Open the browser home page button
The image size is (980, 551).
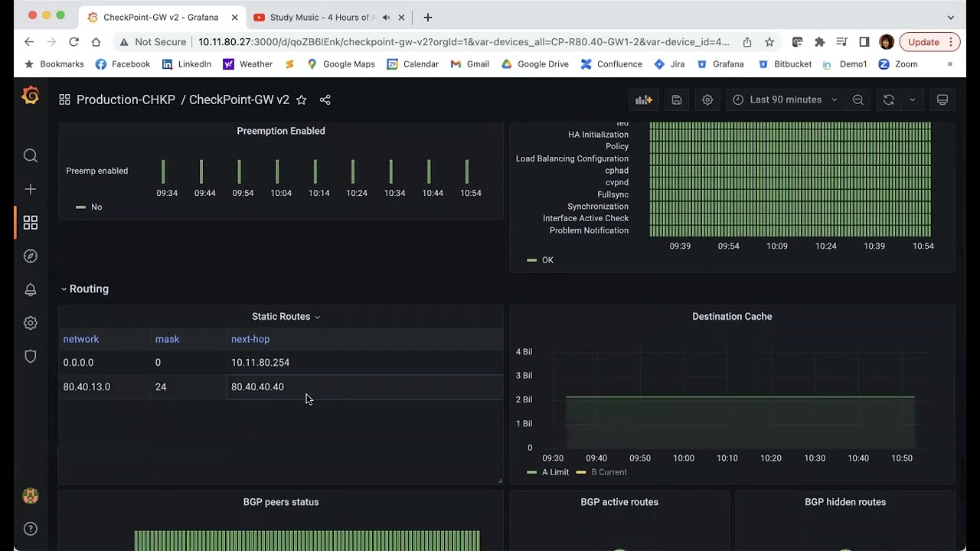96,42
